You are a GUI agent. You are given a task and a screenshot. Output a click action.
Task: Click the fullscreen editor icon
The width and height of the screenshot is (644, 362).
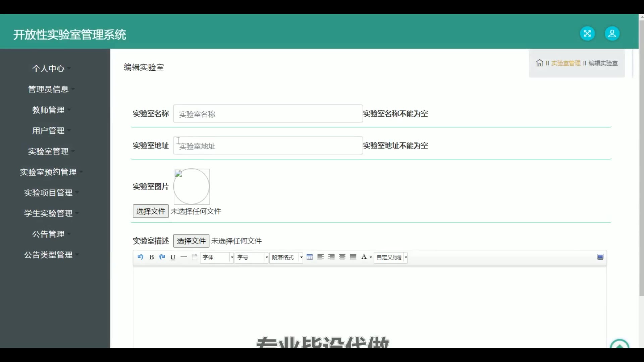coord(600,257)
